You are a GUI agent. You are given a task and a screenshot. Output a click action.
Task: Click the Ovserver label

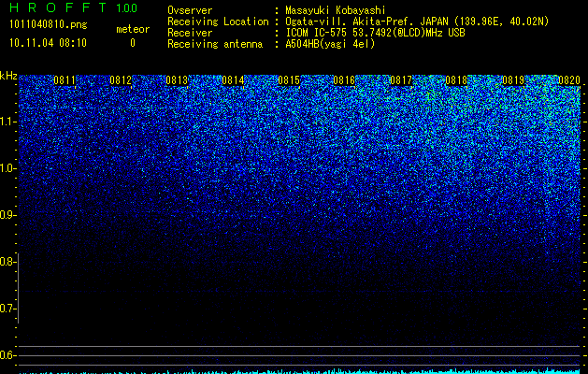pyautogui.click(x=190, y=10)
